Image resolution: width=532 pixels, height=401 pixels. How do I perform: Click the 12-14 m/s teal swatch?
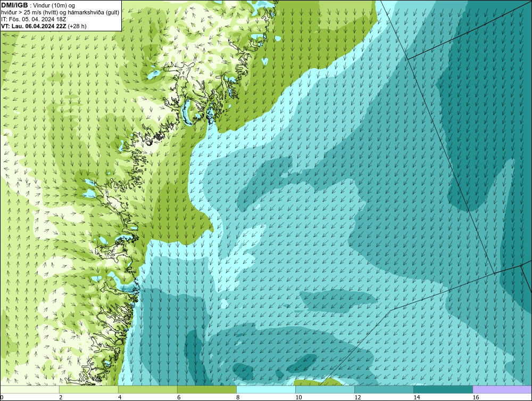[x=384, y=389]
